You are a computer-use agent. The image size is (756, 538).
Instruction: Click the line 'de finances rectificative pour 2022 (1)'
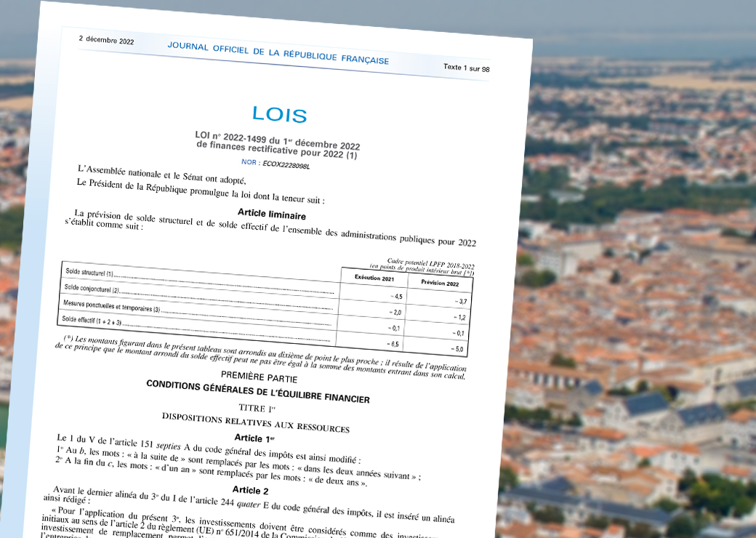point(277,150)
